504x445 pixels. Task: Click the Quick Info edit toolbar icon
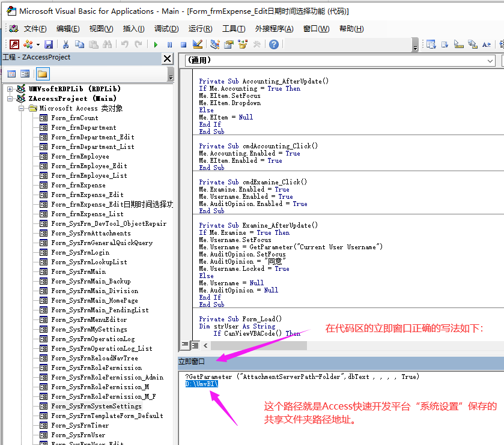pos(459,44)
